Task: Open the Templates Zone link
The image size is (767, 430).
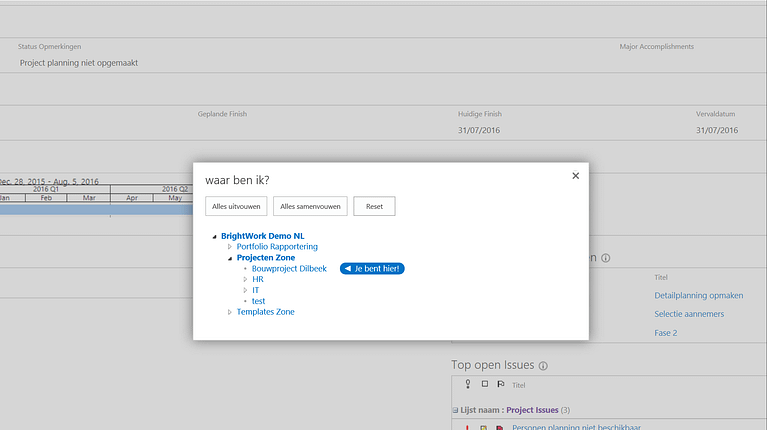Action: coord(266,312)
